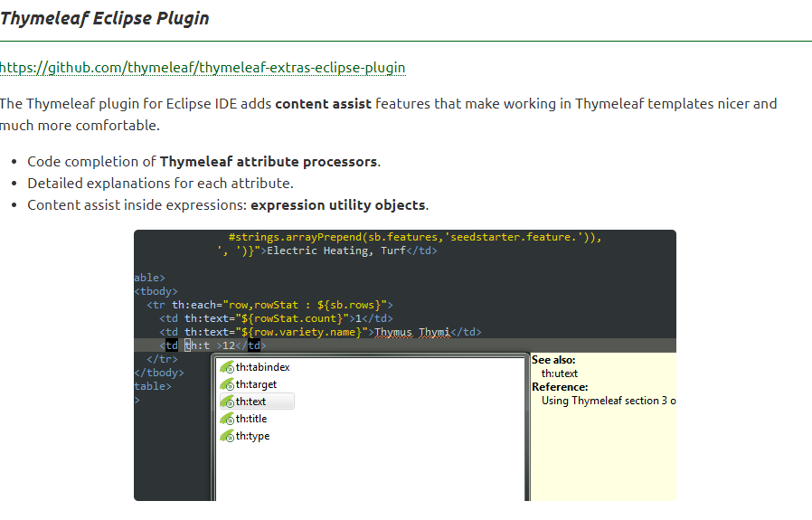Select th:tabindex completion suggestion

[262, 367]
